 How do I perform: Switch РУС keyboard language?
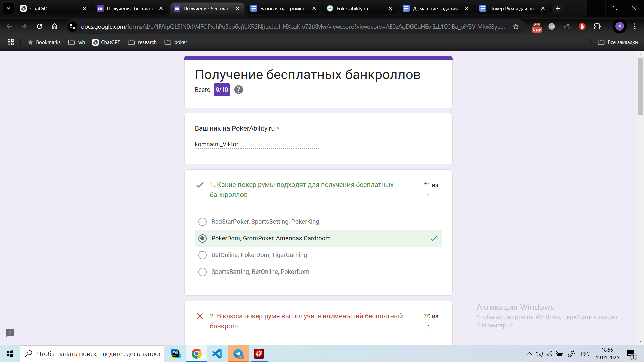585,354
